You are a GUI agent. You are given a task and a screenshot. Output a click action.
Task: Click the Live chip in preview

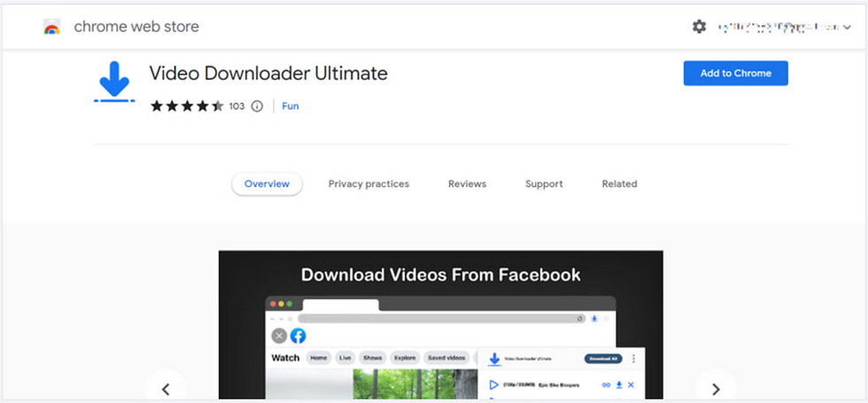click(x=345, y=358)
